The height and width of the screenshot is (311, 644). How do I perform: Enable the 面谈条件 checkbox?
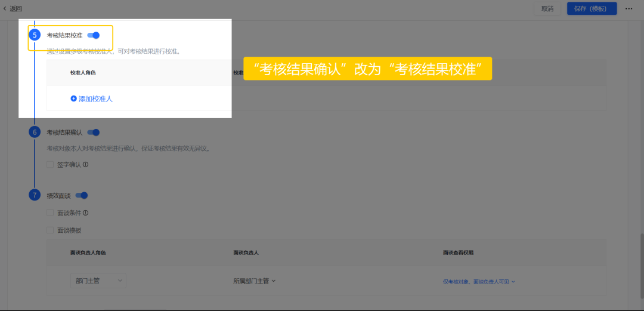[51, 213]
